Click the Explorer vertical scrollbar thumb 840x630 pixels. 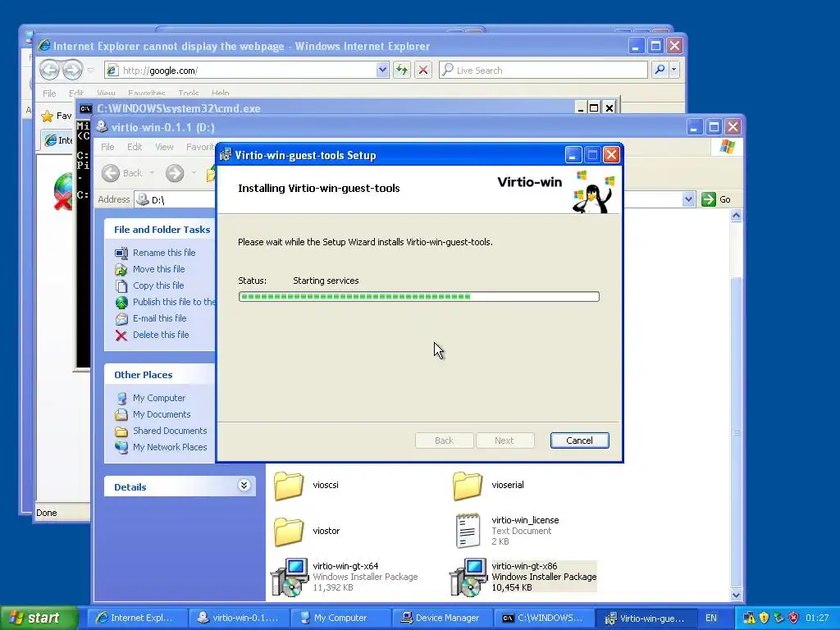pos(736,431)
